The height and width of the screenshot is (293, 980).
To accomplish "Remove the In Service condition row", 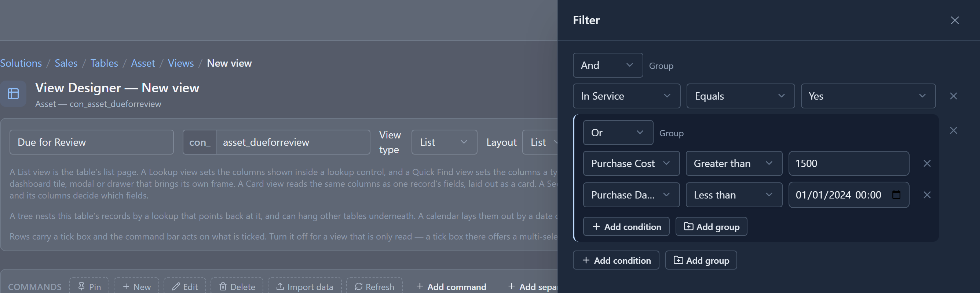I will 953,96.
